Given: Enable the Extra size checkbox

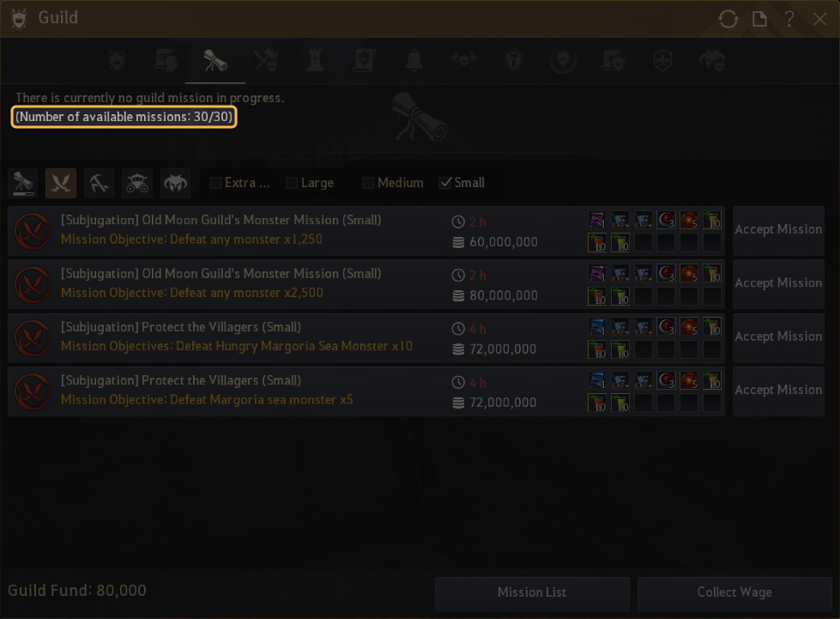Looking at the screenshot, I should pos(215,183).
